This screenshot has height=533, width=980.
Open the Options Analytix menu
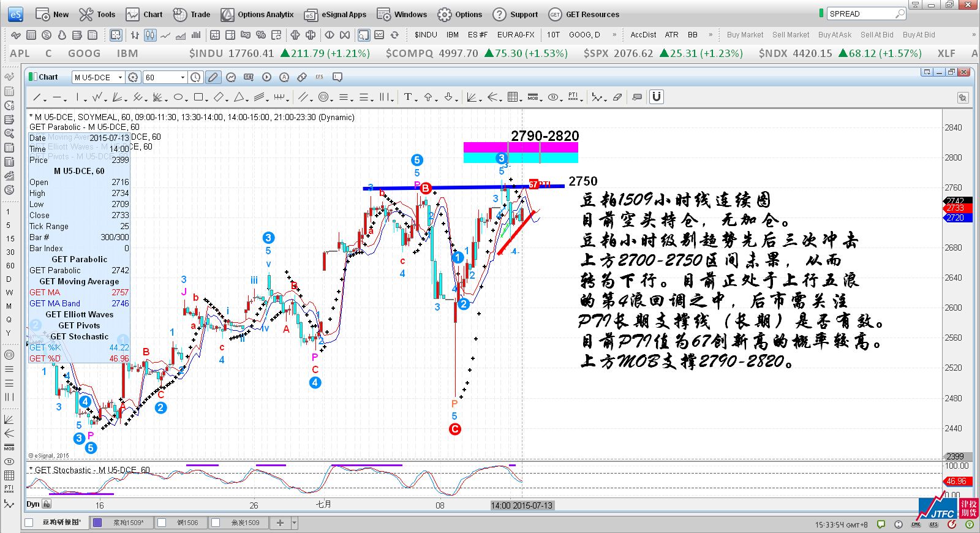(x=257, y=14)
